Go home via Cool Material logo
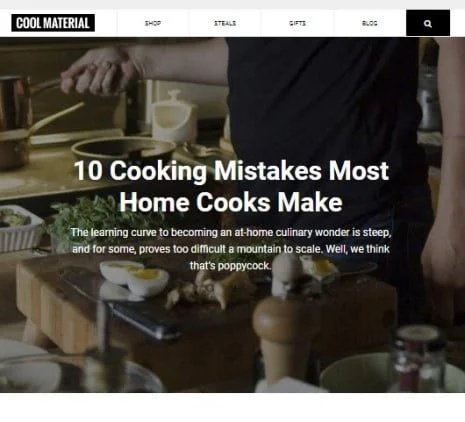The height and width of the screenshot is (422, 465). pyautogui.click(x=53, y=23)
